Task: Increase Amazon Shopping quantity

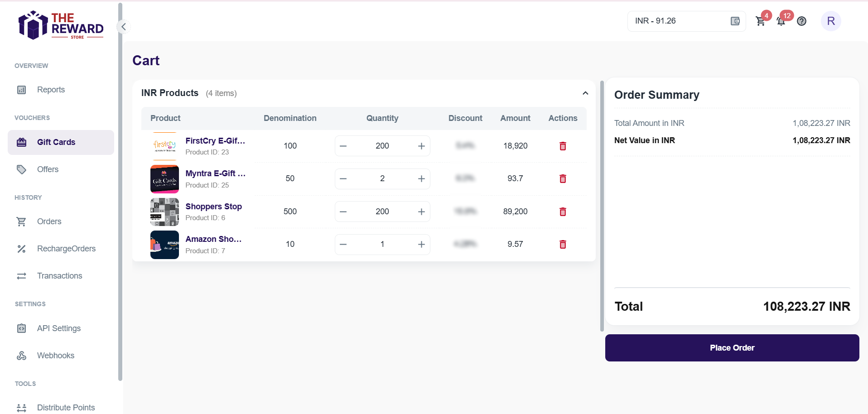Action: tap(421, 244)
